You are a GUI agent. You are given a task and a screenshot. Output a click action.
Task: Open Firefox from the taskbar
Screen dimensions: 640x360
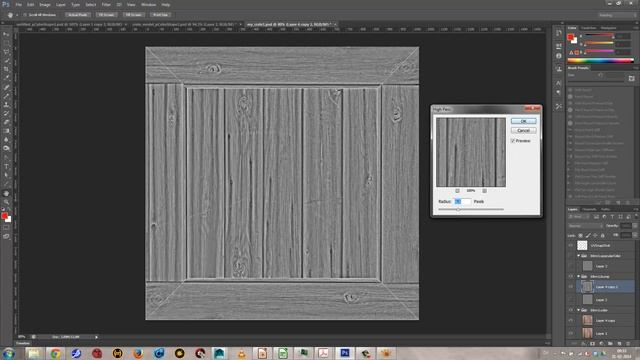(x=138, y=353)
